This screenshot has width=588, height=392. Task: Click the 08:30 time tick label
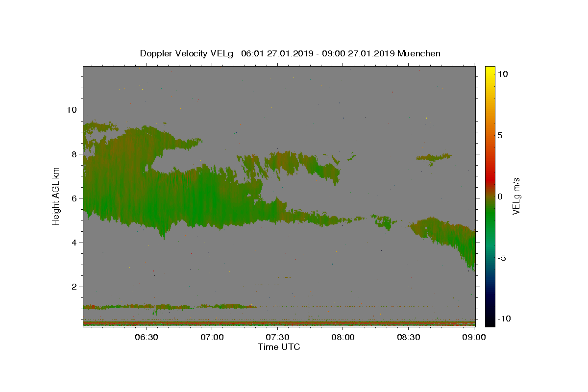pyautogui.click(x=409, y=338)
